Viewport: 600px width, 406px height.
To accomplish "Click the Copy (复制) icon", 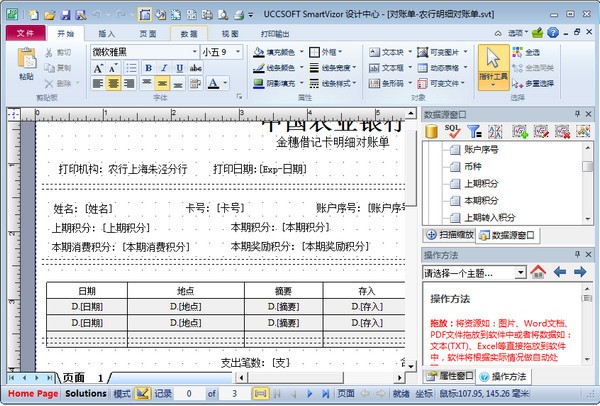I will click(x=49, y=68).
